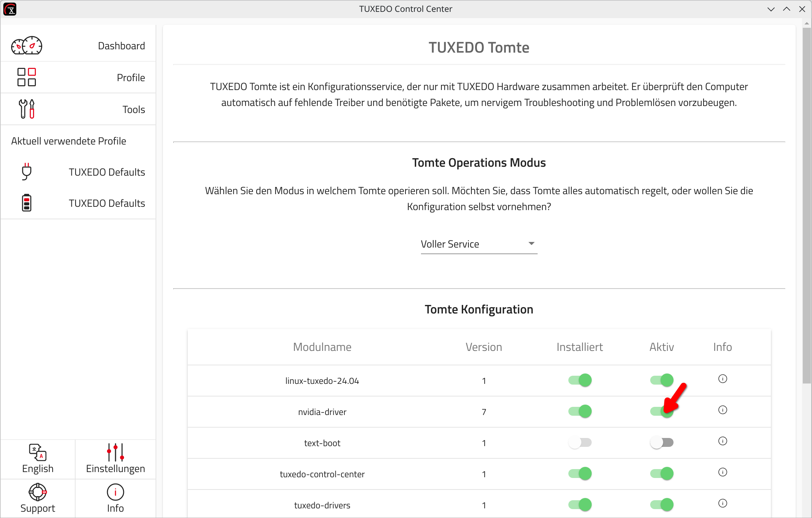Open the Tools section label
812x518 pixels.
coord(134,109)
